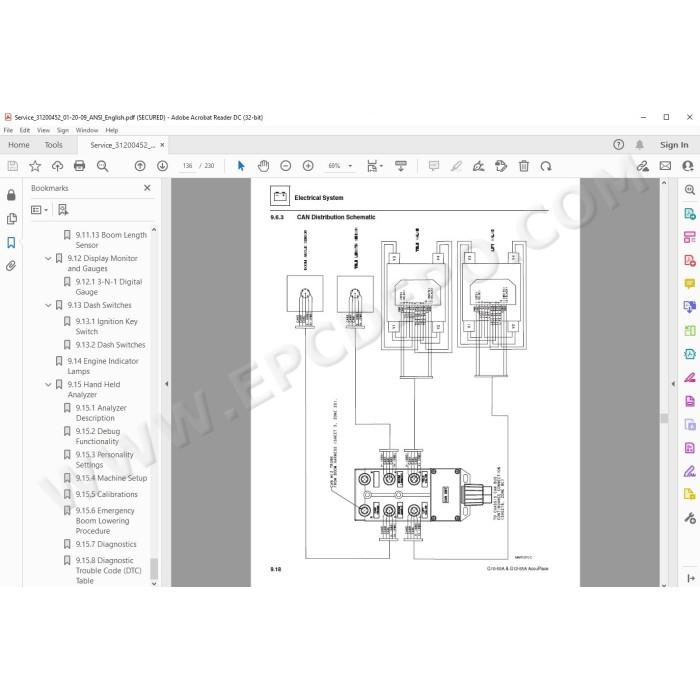Go to next page arrow
This screenshot has width=700, height=700.
point(162,166)
